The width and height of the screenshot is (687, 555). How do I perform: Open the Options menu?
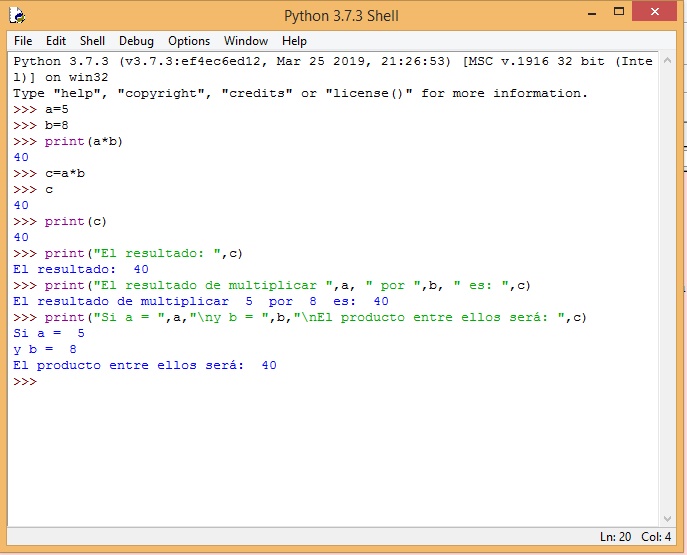click(189, 41)
